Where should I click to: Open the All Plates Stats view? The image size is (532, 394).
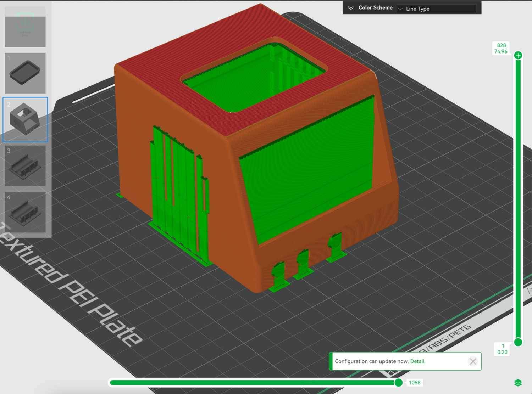pos(25,27)
